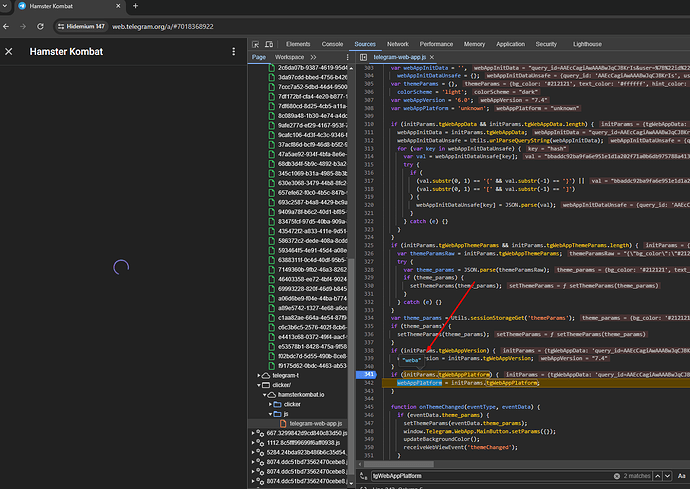Jump to the previous search match

pyautogui.click(x=657, y=476)
